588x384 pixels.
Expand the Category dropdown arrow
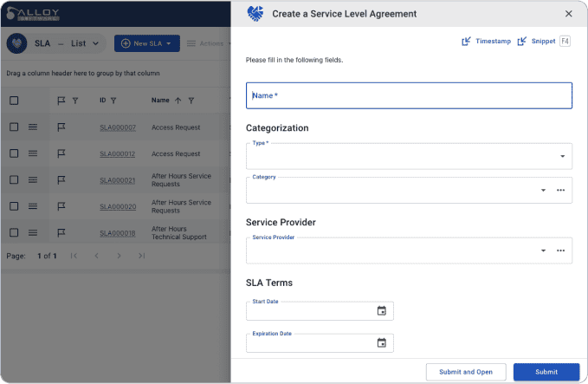(x=543, y=191)
